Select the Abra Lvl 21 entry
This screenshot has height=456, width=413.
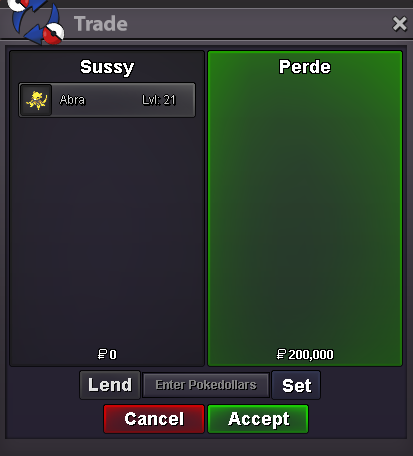[107, 100]
